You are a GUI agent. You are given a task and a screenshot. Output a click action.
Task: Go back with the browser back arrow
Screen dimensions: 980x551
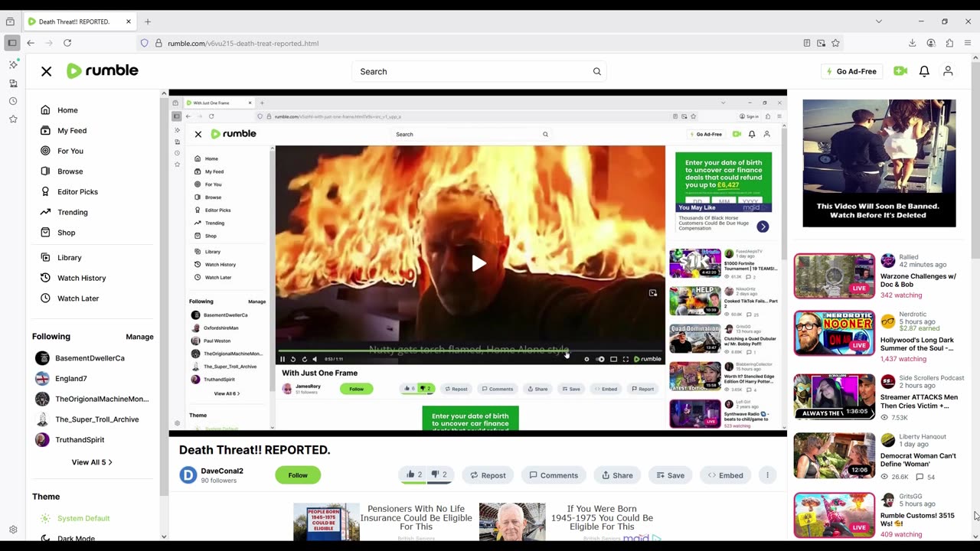click(31, 43)
